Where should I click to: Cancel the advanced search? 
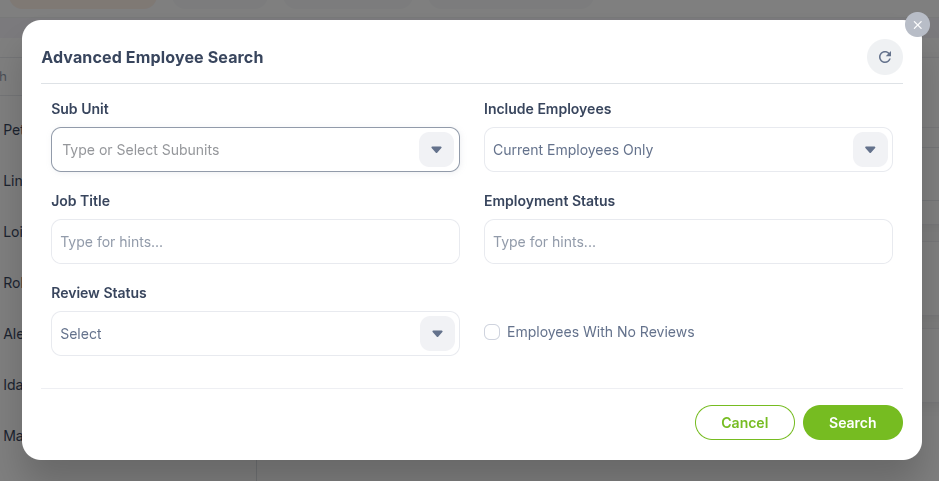744,422
